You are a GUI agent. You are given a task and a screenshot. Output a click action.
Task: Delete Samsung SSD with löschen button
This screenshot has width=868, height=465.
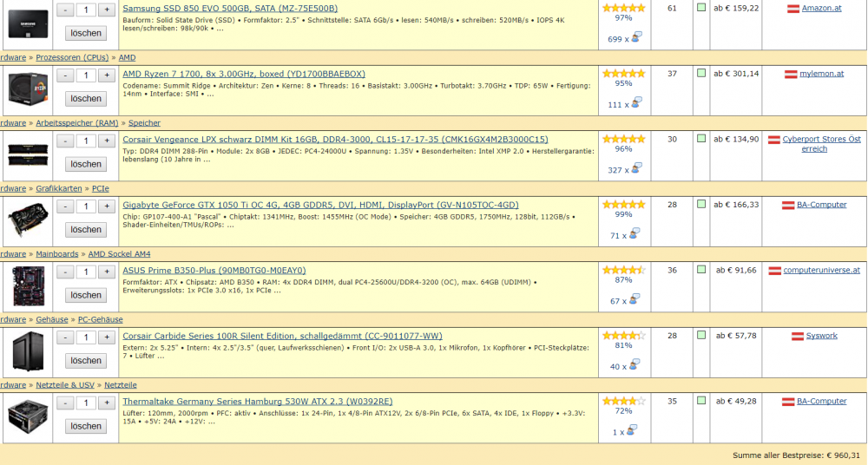pos(86,33)
